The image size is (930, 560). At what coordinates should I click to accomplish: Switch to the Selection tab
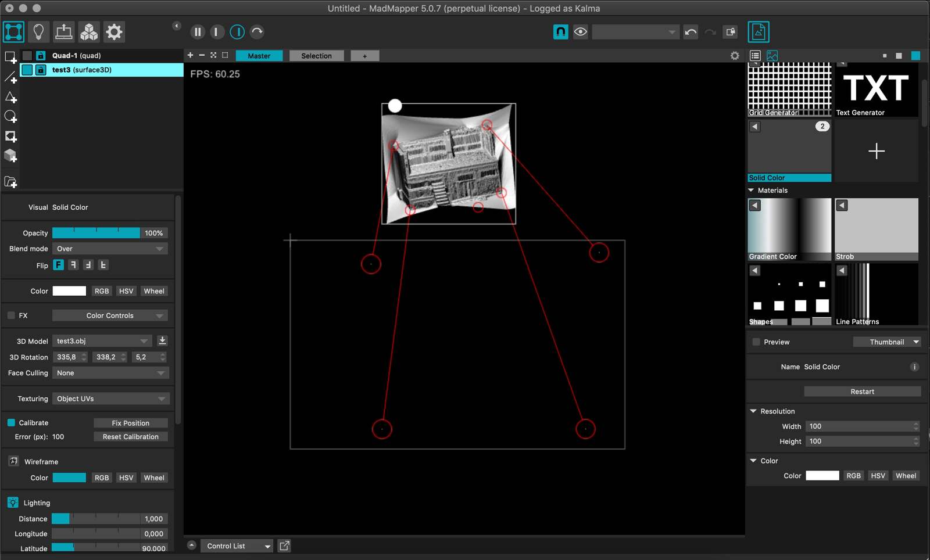coord(316,55)
